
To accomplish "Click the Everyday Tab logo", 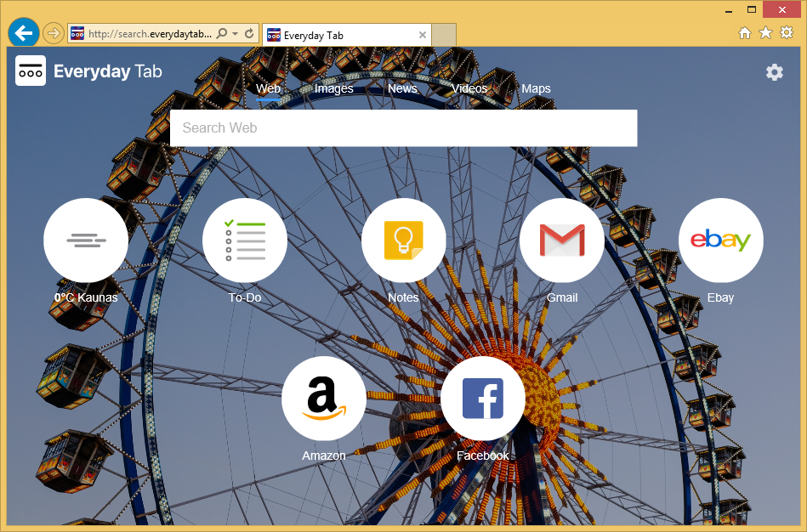I will pos(31,71).
